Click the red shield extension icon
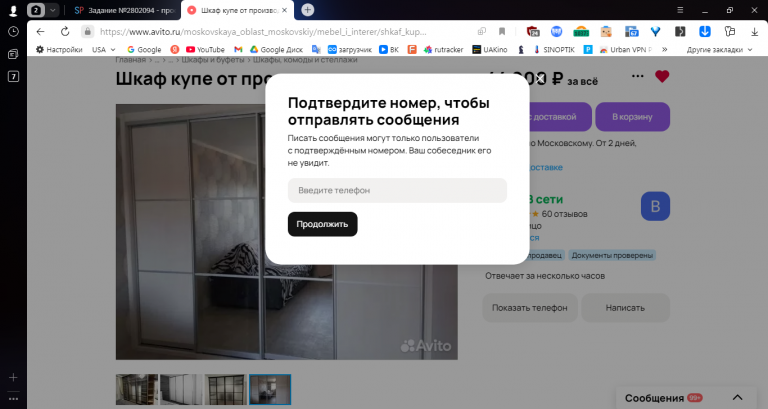Image resolution: width=768 pixels, height=409 pixels. [x=532, y=32]
